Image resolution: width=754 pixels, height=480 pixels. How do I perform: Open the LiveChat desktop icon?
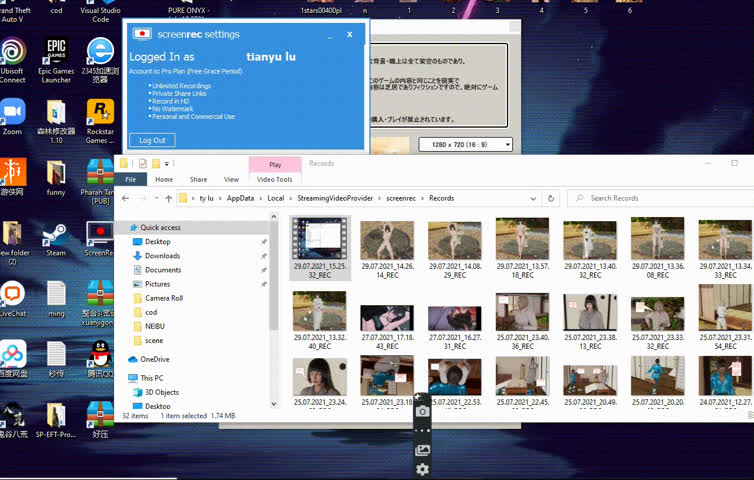[x=13, y=299]
